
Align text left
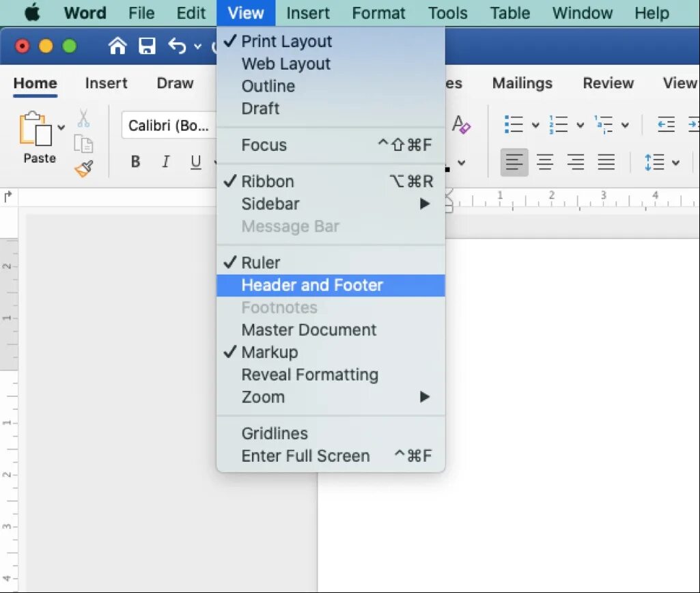point(514,162)
